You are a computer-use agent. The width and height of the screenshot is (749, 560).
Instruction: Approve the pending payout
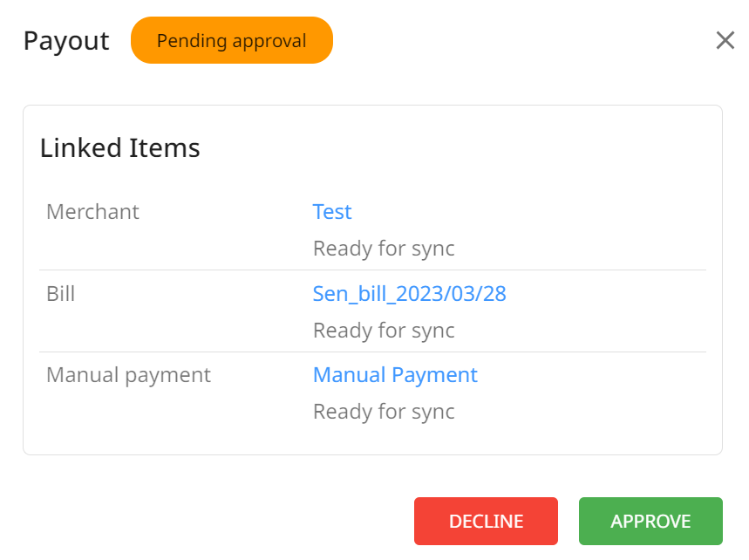650,521
